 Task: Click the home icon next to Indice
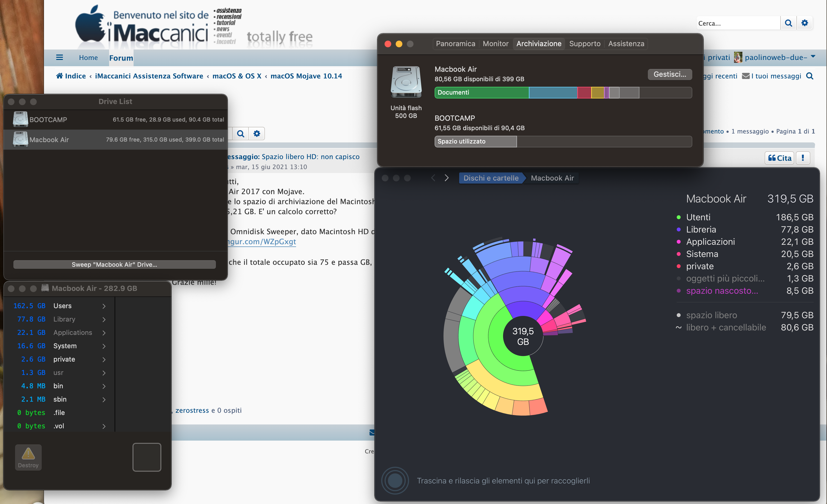point(59,76)
